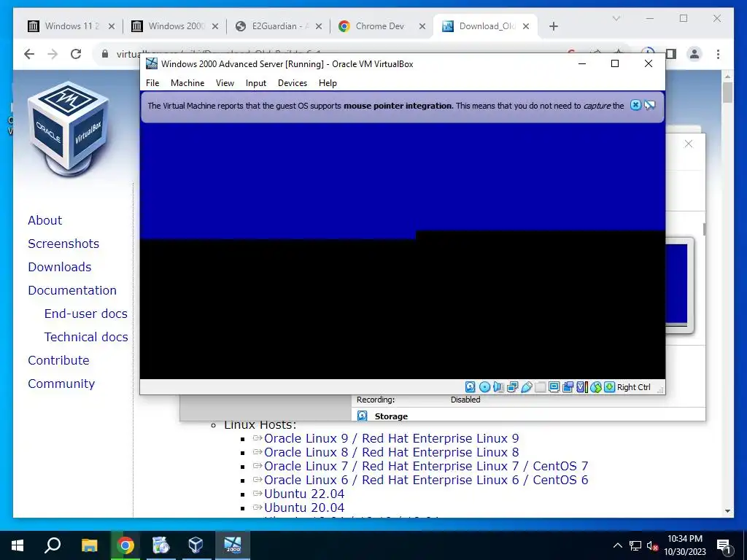Click the grayed shared folders icon in status bar

[x=541, y=387]
